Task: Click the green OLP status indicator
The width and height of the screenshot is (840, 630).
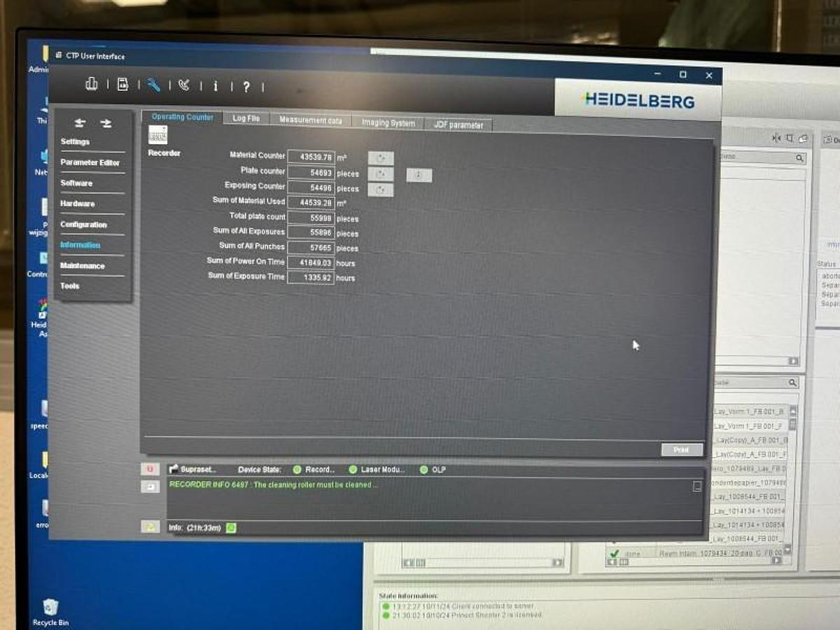Action: (424, 470)
